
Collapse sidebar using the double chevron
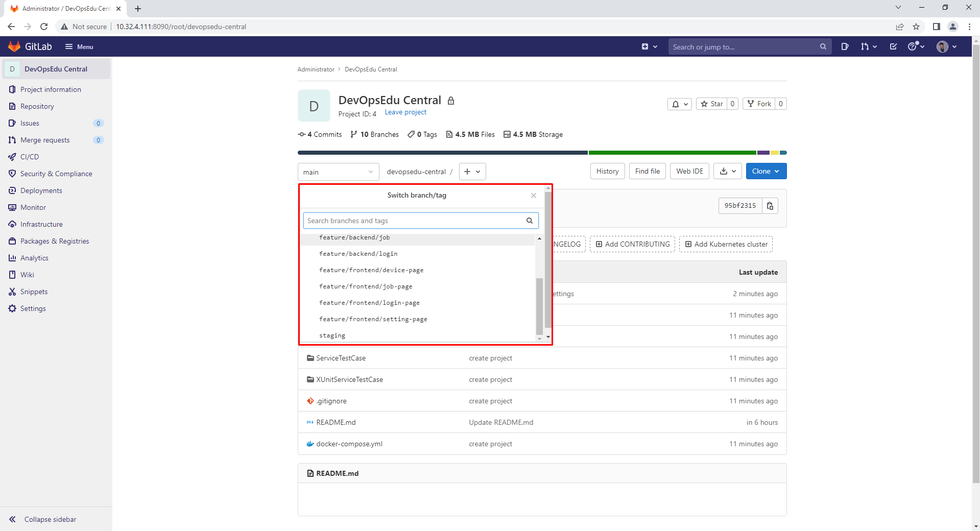click(12, 519)
